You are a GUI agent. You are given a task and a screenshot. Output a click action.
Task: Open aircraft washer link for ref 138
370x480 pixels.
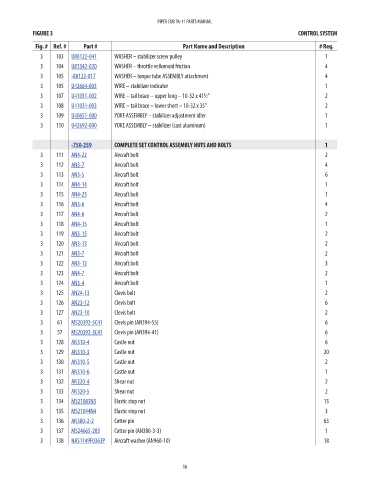[88, 441]
